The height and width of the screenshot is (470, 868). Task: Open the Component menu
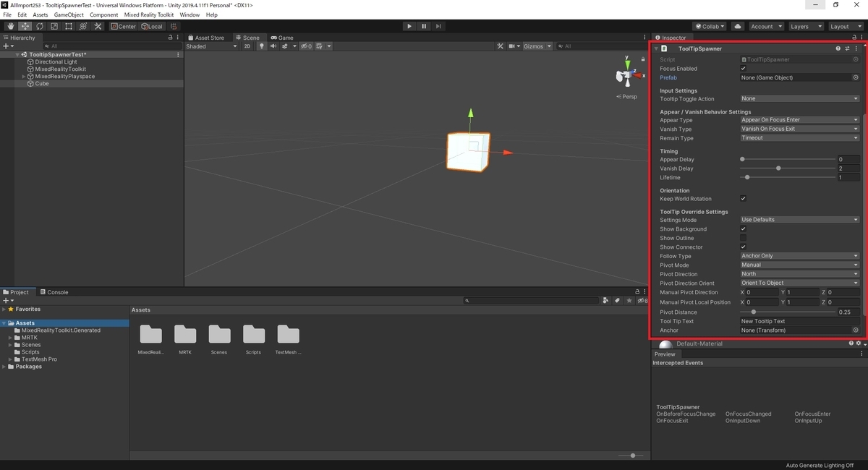(104, 14)
